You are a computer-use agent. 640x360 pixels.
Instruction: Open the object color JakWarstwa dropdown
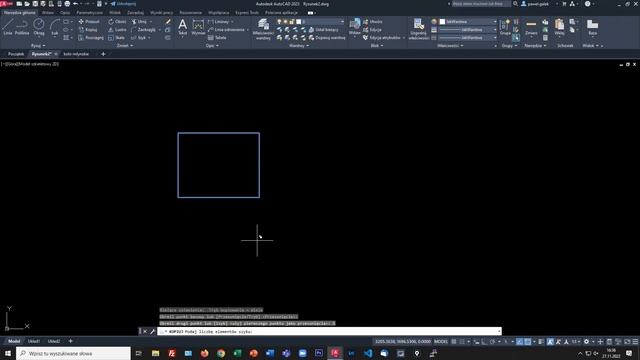click(468, 22)
